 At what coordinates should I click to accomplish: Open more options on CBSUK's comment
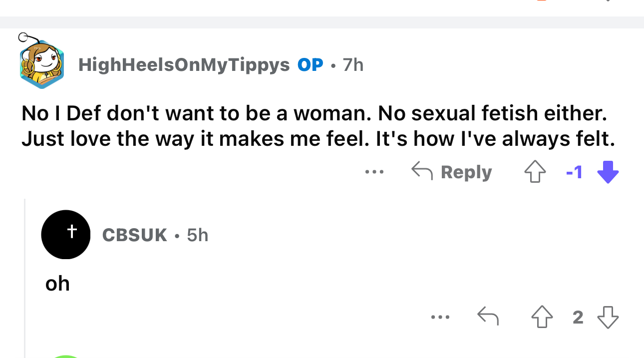tap(441, 317)
